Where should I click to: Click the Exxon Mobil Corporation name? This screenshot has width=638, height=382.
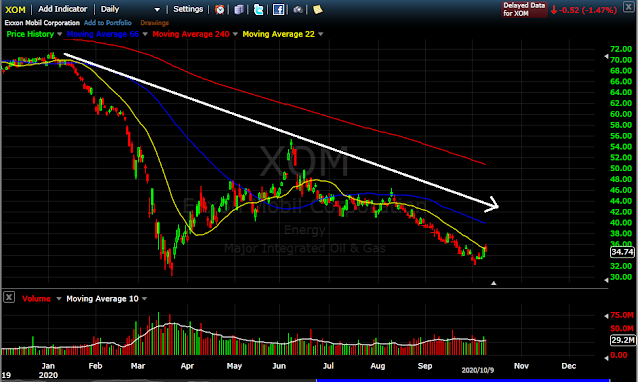pos(42,23)
